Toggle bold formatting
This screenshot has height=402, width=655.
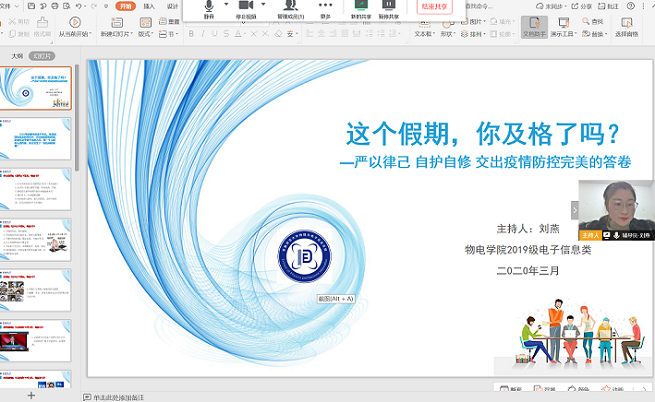[x=191, y=34]
